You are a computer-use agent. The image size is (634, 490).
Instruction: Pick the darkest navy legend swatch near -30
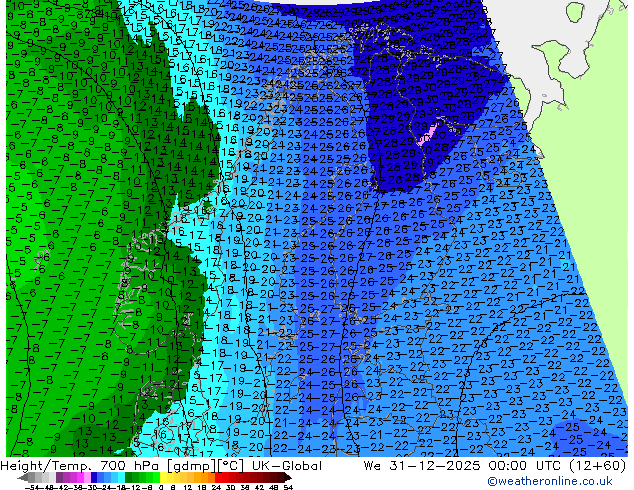tap(94, 477)
